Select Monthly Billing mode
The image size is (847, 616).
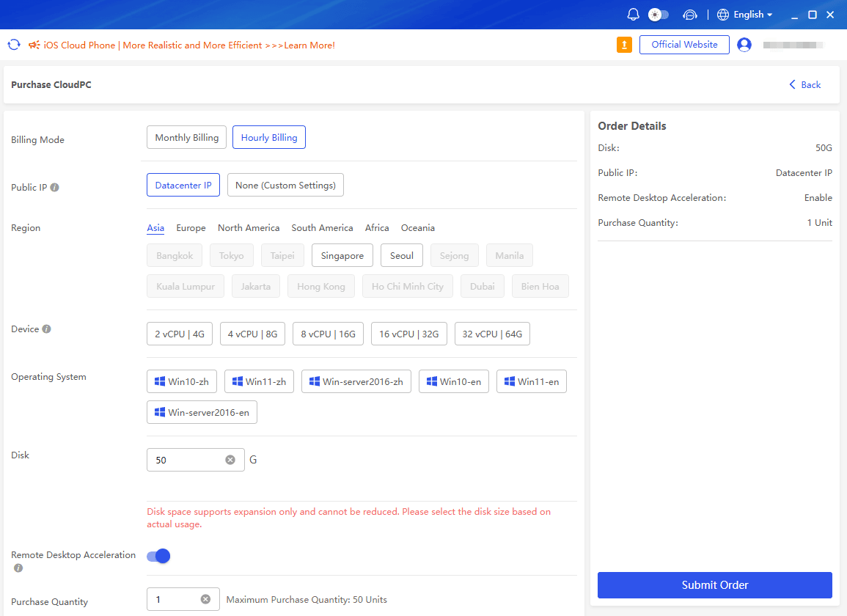(x=186, y=137)
